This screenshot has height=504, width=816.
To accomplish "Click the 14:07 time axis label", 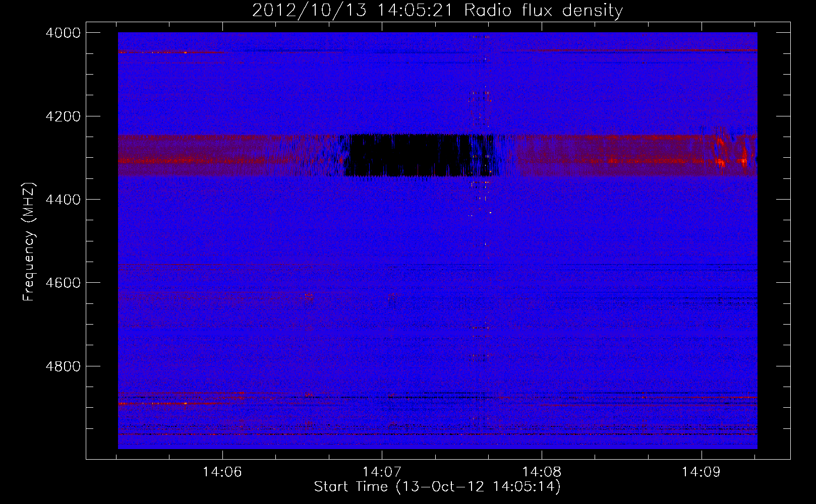I will pyautogui.click(x=382, y=472).
